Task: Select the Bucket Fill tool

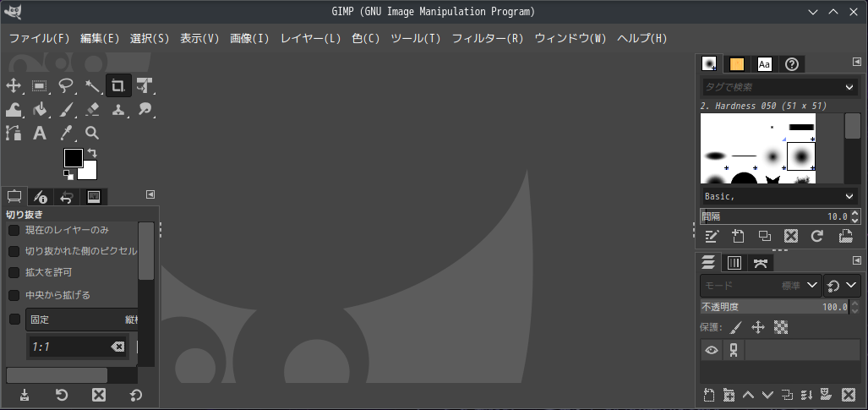Action: [40, 109]
